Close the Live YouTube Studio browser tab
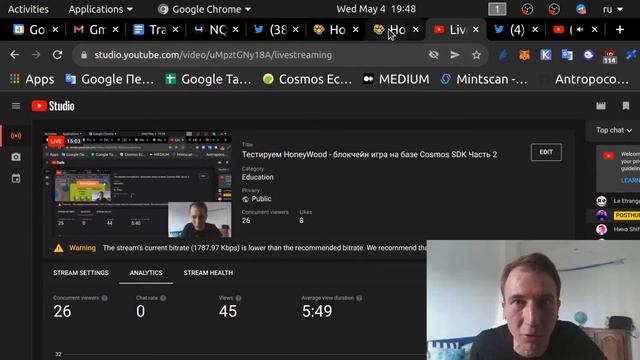Screen dimensions: 640x360 476,29
